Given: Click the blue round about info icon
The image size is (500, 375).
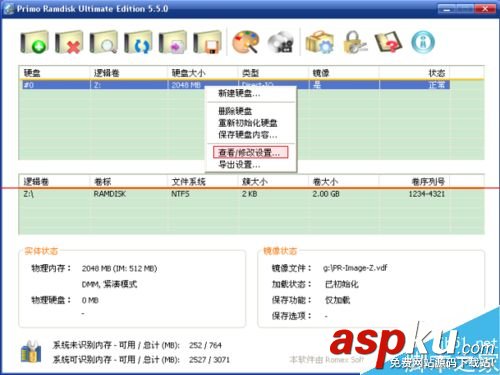Looking at the screenshot, I should tap(423, 42).
